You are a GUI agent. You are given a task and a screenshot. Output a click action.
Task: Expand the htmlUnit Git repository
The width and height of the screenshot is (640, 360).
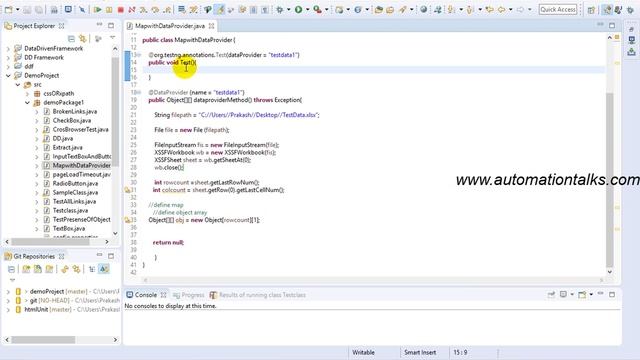click(8, 309)
